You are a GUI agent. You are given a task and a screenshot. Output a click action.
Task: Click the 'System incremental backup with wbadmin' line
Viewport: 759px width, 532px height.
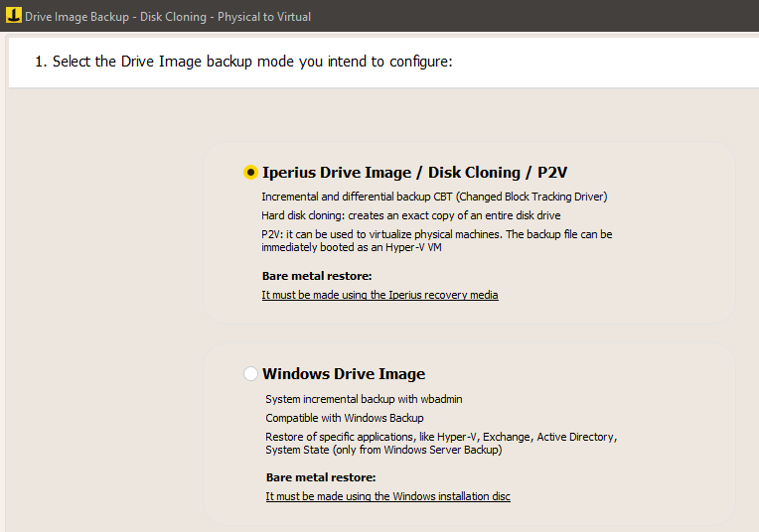click(x=364, y=399)
